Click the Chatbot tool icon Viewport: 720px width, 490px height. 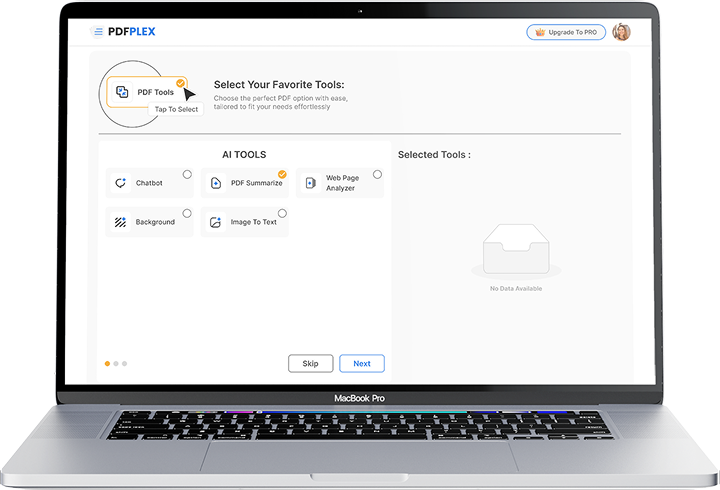(x=120, y=183)
